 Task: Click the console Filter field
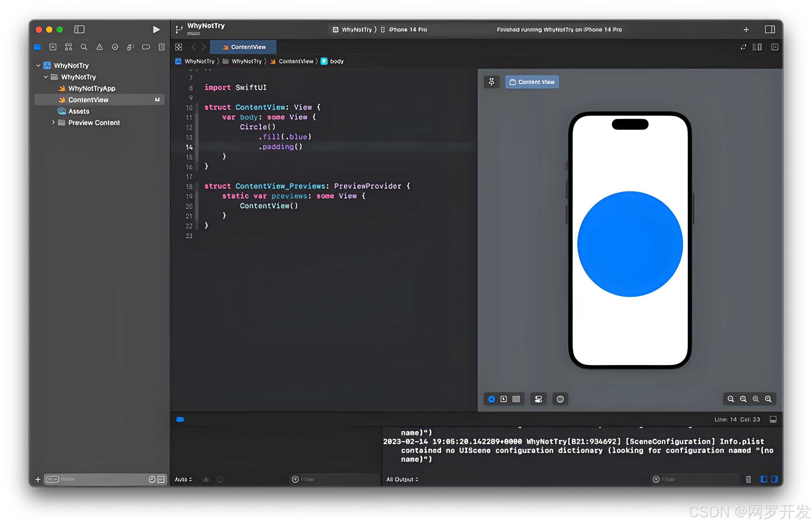point(695,479)
